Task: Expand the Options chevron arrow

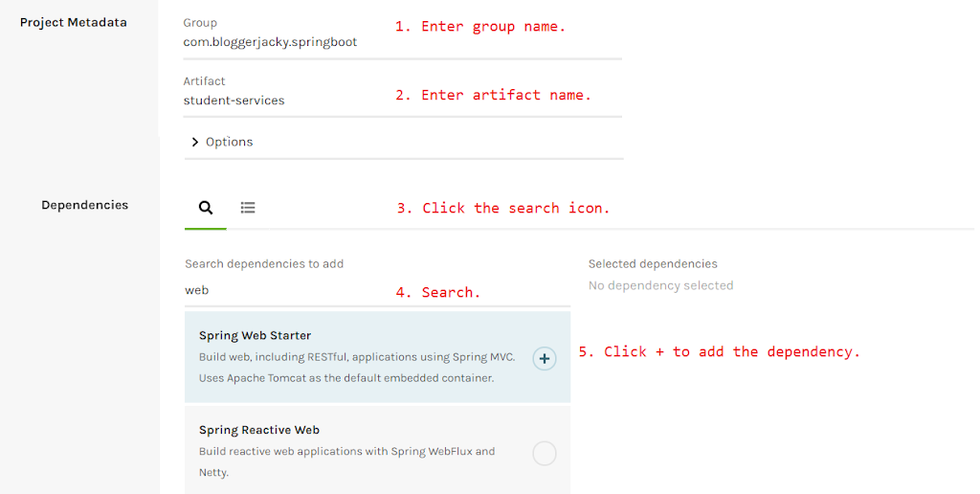Action: [x=195, y=142]
